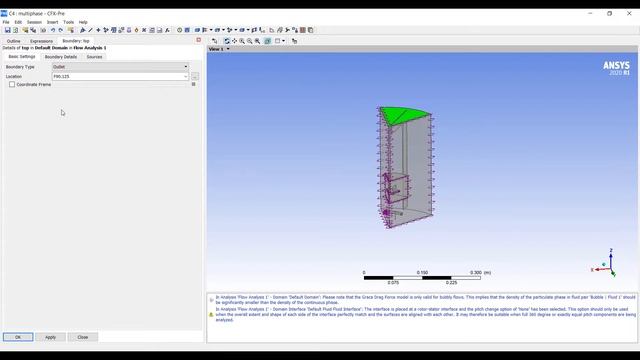640x360 pixels.
Task: Open the Edit menu
Action: (18, 22)
